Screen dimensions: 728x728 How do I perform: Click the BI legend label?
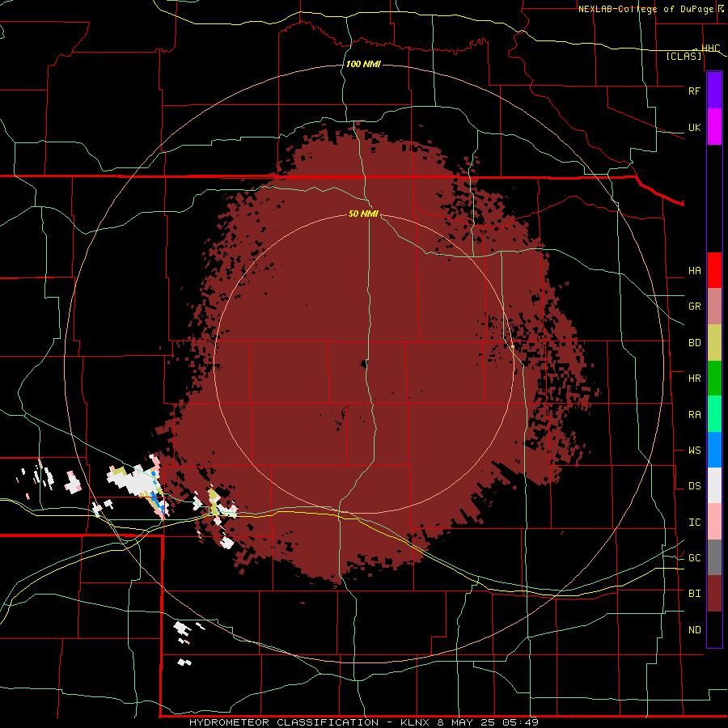(x=694, y=594)
